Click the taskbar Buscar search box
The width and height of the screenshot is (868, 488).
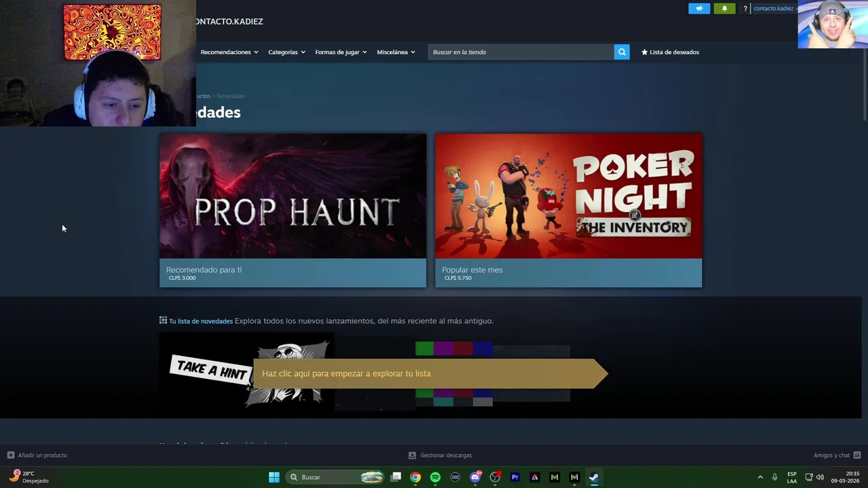336,477
